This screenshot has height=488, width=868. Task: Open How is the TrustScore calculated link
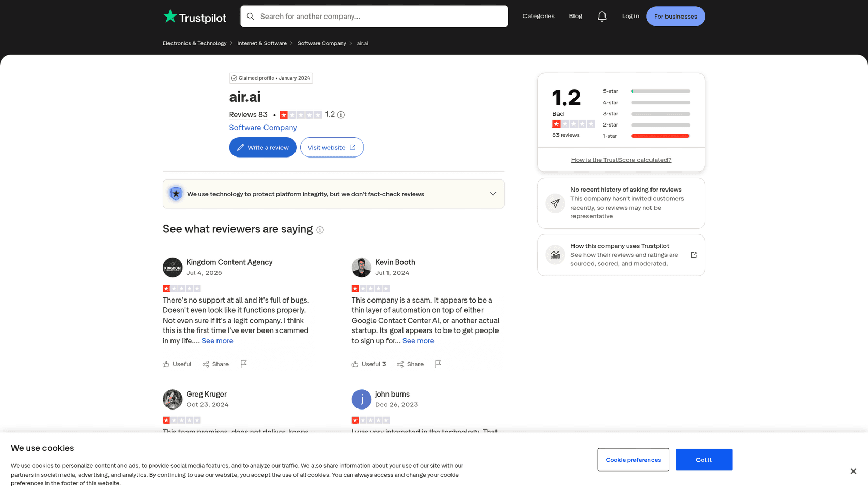621,160
